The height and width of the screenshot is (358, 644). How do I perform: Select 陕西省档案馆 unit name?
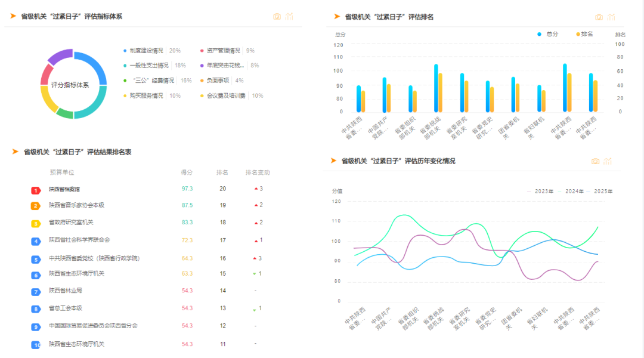pos(64,189)
